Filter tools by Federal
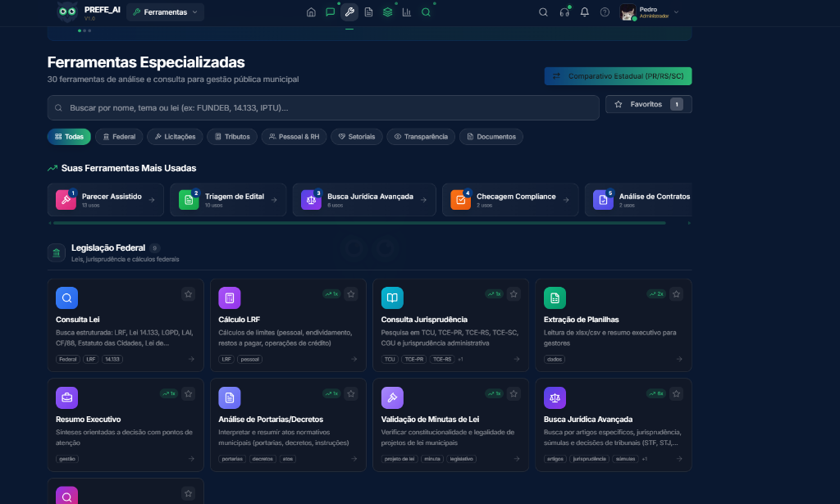840x504 pixels. click(x=119, y=136)
